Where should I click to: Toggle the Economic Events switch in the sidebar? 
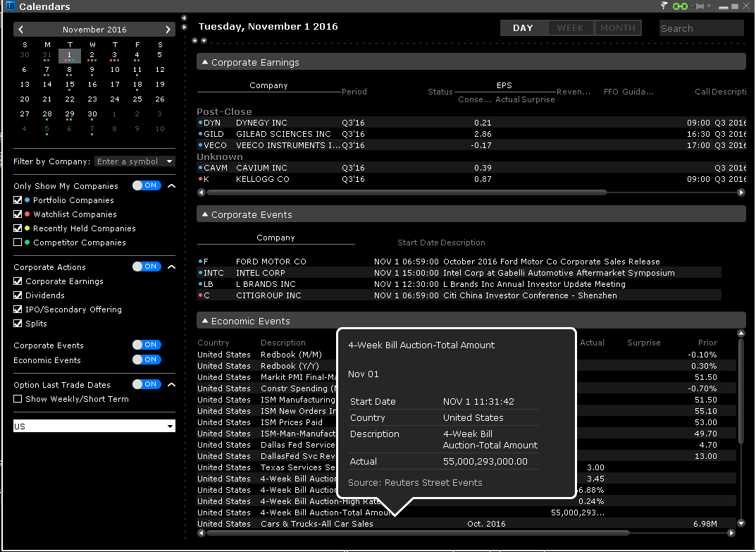(147, 360)
